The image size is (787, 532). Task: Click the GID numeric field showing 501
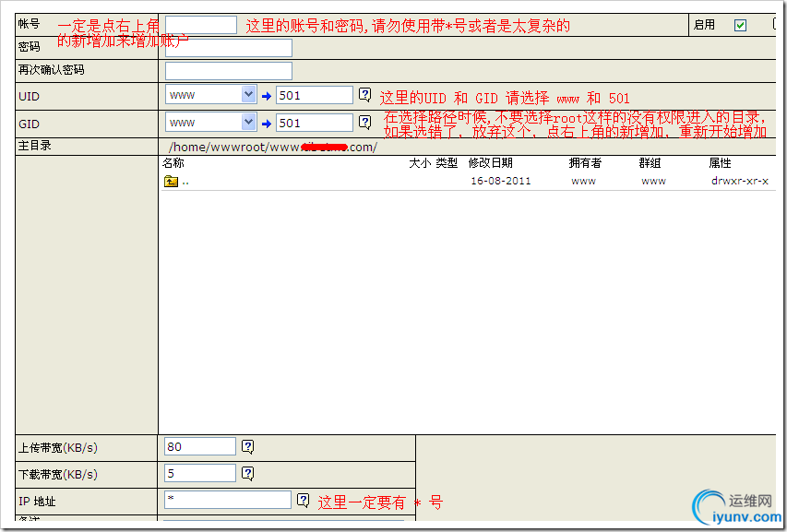pos(315,123)
